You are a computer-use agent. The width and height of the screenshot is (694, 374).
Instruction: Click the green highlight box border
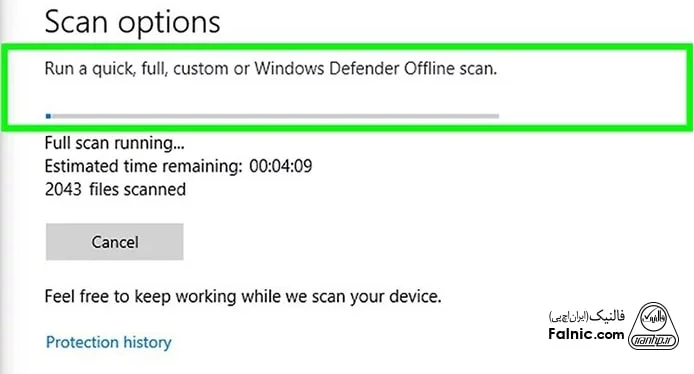pyautogui.click(x=347, y=46)
